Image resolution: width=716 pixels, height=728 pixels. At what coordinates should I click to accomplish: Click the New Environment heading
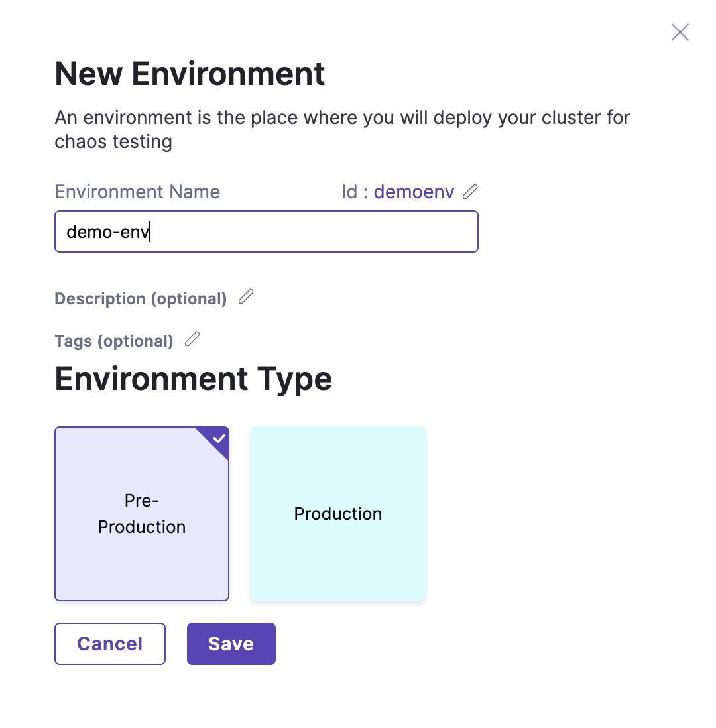click(190, 74)
